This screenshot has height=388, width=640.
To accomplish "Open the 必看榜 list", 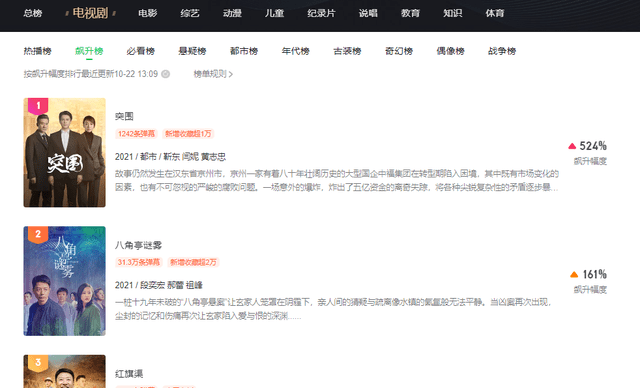I will [x=141, y=51].
